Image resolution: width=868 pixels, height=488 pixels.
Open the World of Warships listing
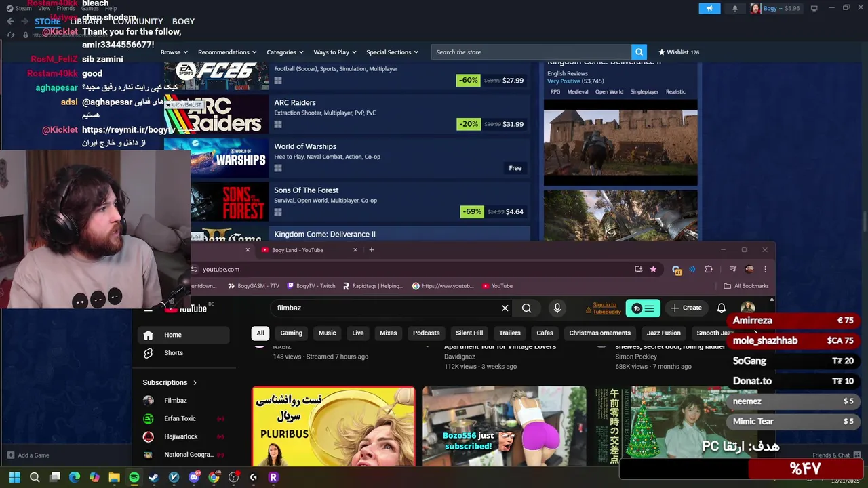(x=347, y=157)
